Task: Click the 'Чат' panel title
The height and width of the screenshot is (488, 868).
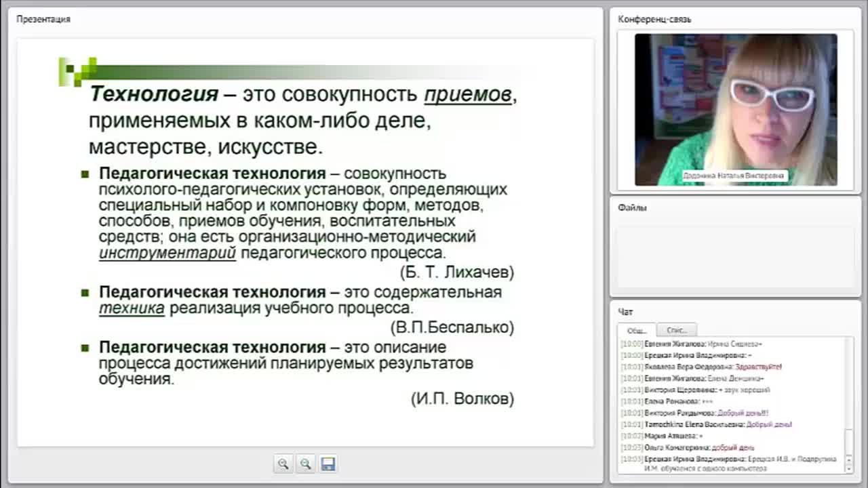Action: click(625, 312)
